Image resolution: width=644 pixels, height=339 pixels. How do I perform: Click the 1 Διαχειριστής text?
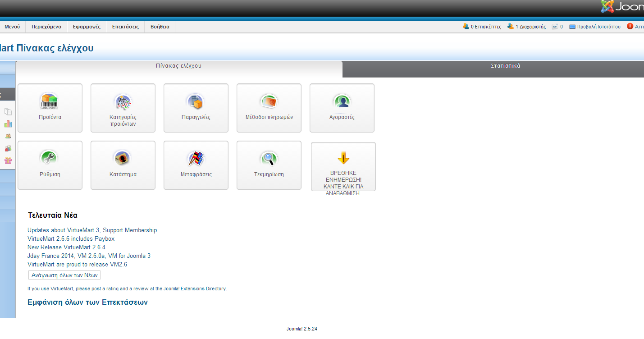point(530,27)
